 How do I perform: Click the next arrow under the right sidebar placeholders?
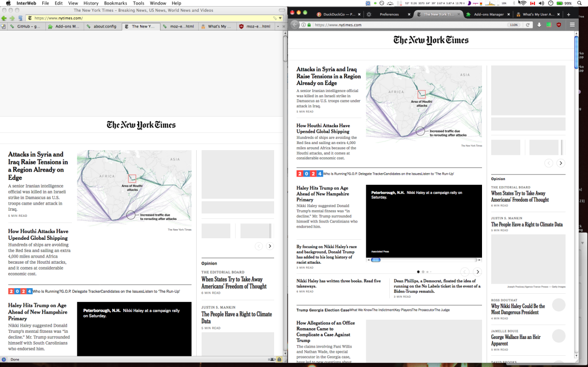(x=560, y=163)
